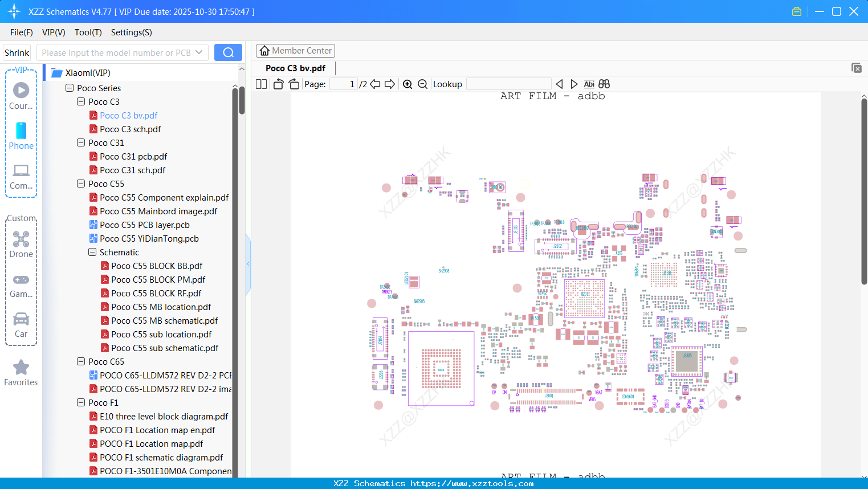Collapse the Schematic subfolder
This screenshot has width=868, height=489.
[92, 252]
